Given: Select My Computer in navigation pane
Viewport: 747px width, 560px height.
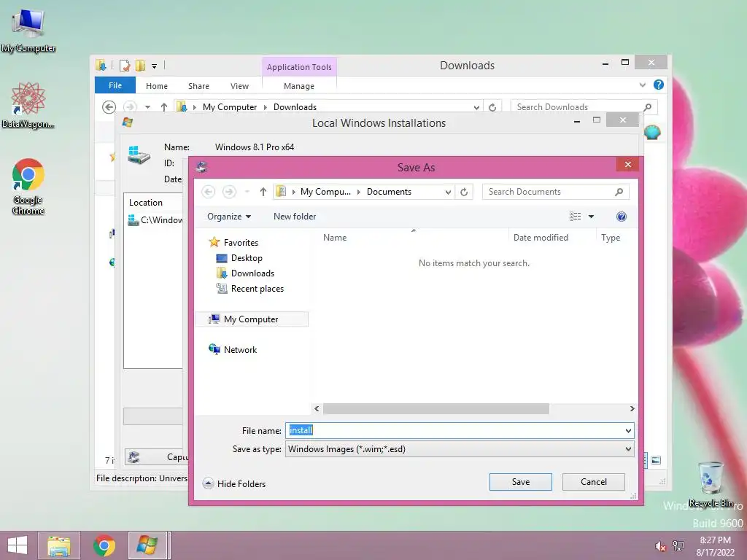Looking at the screenshot, I should [251, 319].
